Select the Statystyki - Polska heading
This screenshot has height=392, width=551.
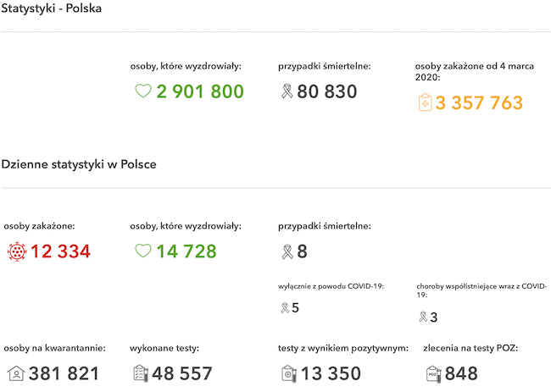pyautogui.click(x=52, y=8)
